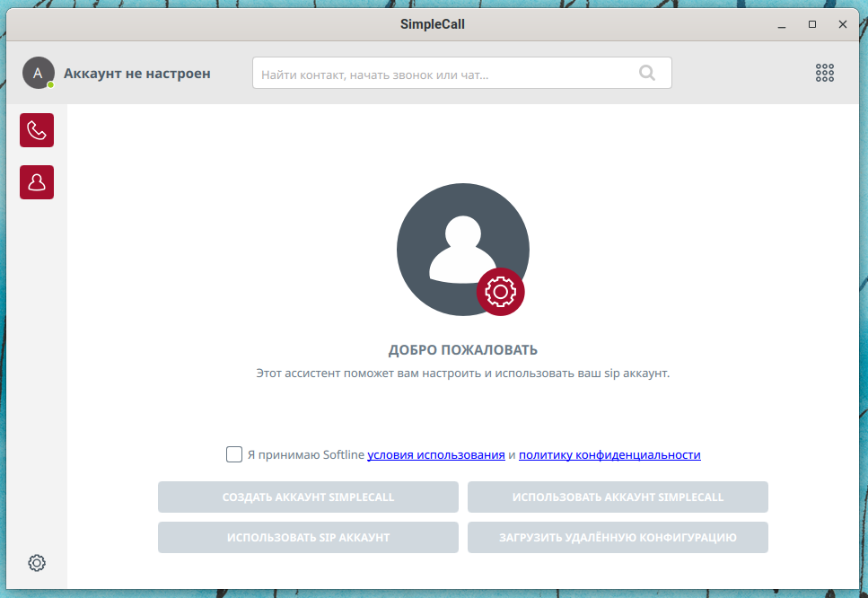Open the contacts sidebar button
868x598 pixels.
click(37, 182)
